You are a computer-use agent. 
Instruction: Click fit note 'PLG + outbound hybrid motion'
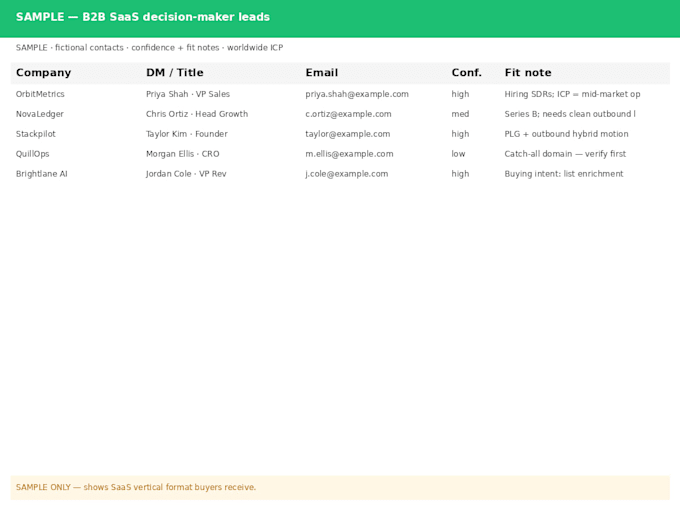click(x=566, y=134)
